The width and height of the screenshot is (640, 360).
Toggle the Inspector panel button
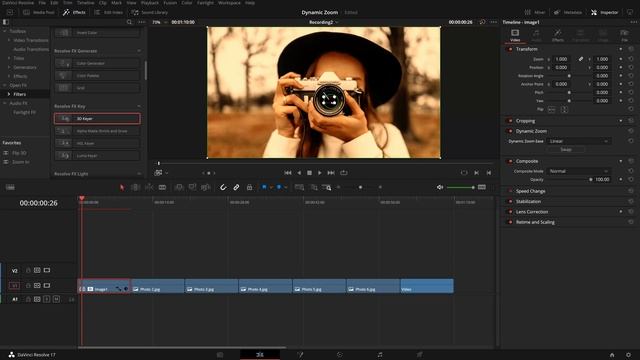(x=604, y=13)
